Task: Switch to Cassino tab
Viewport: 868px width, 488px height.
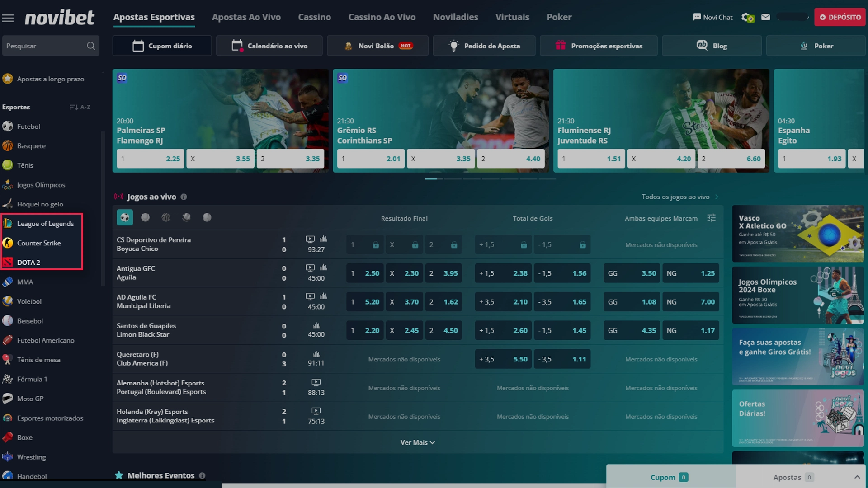Action: tap(314, 17)
